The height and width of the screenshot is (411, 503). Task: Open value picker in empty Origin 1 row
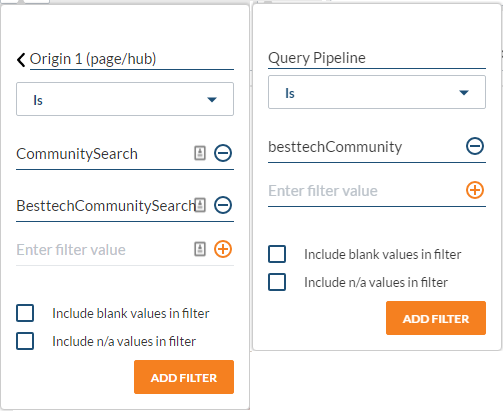point(200,249)
